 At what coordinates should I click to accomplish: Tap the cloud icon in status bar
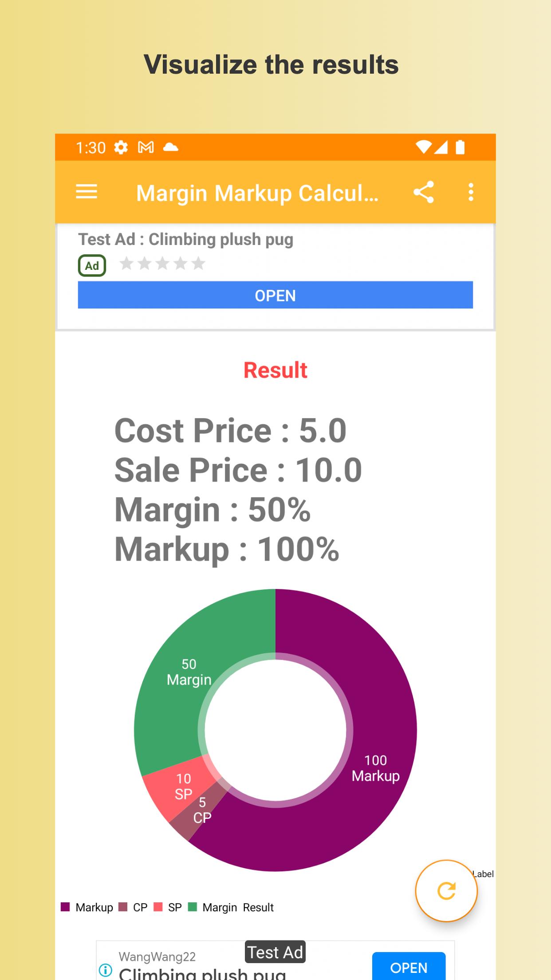(171, 147)
